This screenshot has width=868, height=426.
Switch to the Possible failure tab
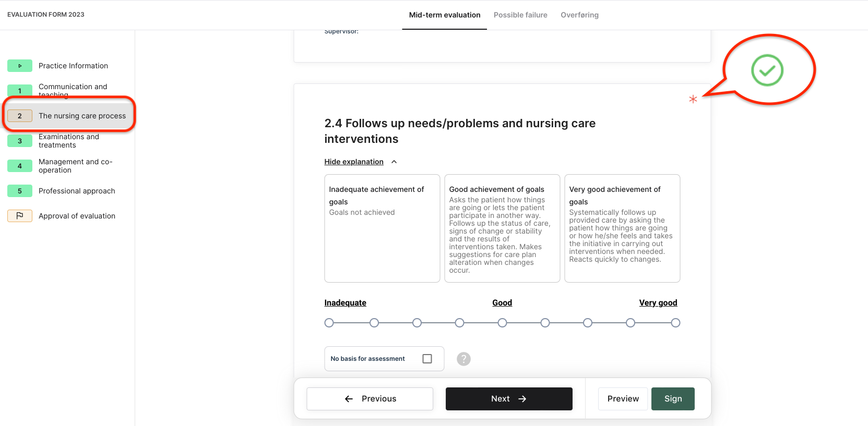point(520,15)
